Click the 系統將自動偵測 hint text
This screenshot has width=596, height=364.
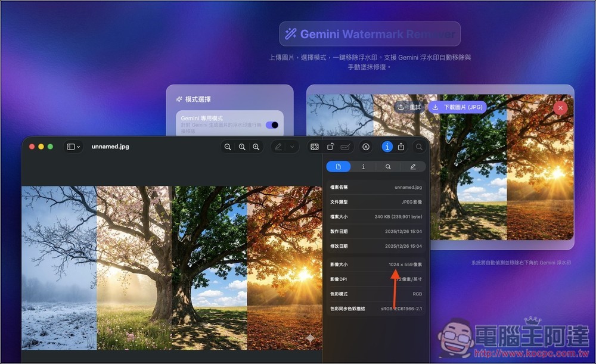tap(521, 263)
